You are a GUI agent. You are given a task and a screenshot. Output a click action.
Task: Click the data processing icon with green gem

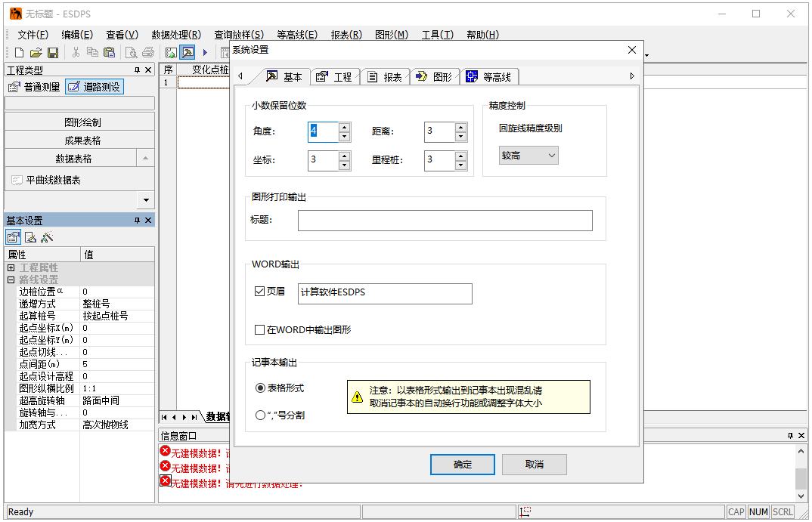coord(171,52)
